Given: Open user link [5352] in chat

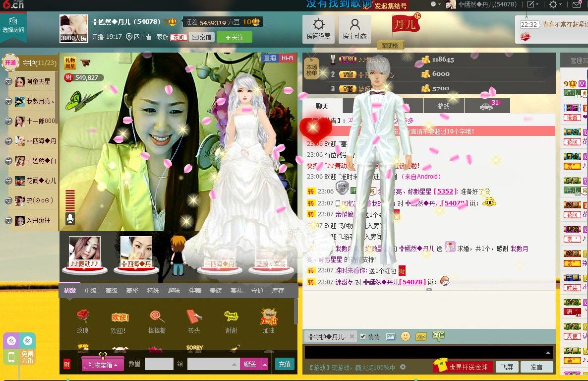Looking at the screenshot, I should (x=445, y=191).
